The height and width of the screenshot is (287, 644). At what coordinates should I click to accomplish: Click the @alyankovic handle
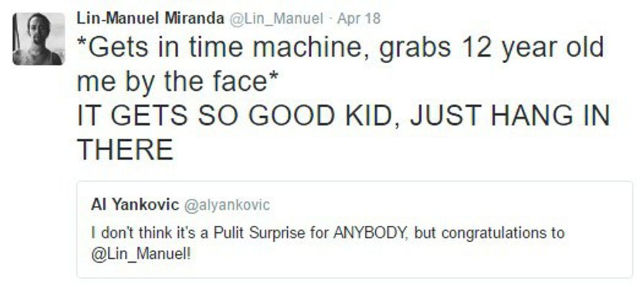(225, 205)
